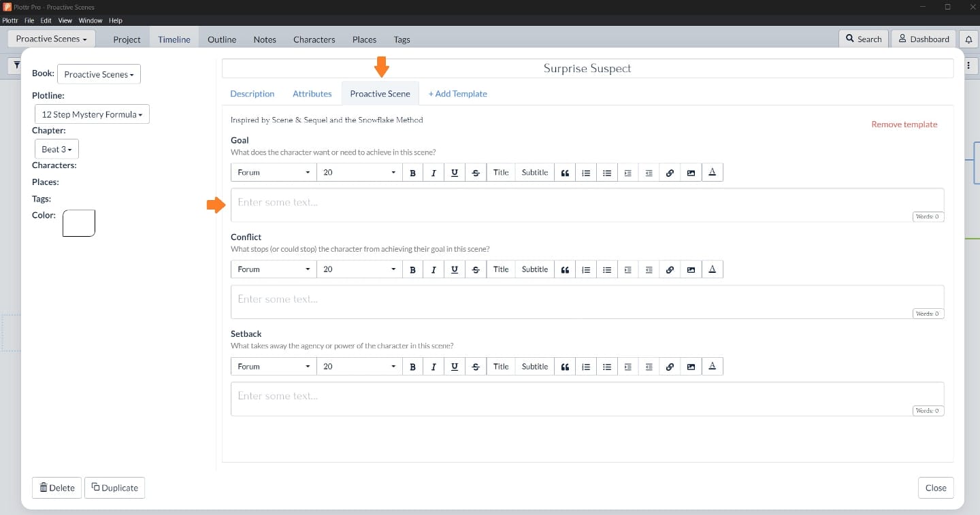The width and height of the screenshot is (980, 515).
Task: Toggle strikethrough in the Goal editor toolbar
Action: [x=476, y=173]
